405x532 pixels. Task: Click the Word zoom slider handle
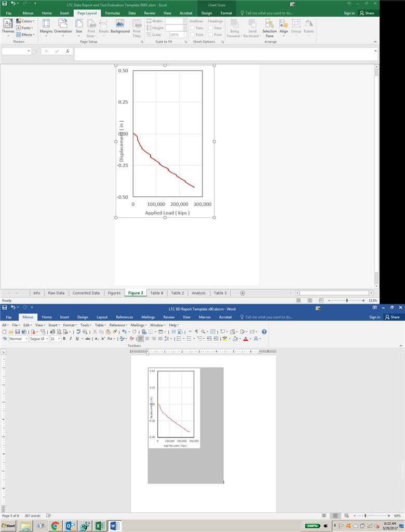click(365, 516)
